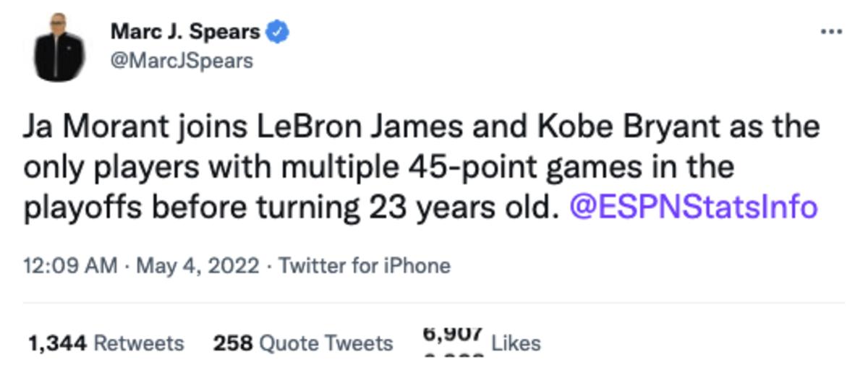Click the 258 quote tweet count
Viewport: 868px width, 378px height.
232,343
